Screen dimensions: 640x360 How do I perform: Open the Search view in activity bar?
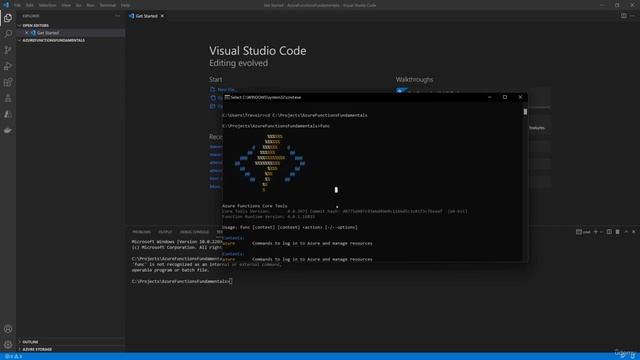pyautogui.click(x=8, y=34)
